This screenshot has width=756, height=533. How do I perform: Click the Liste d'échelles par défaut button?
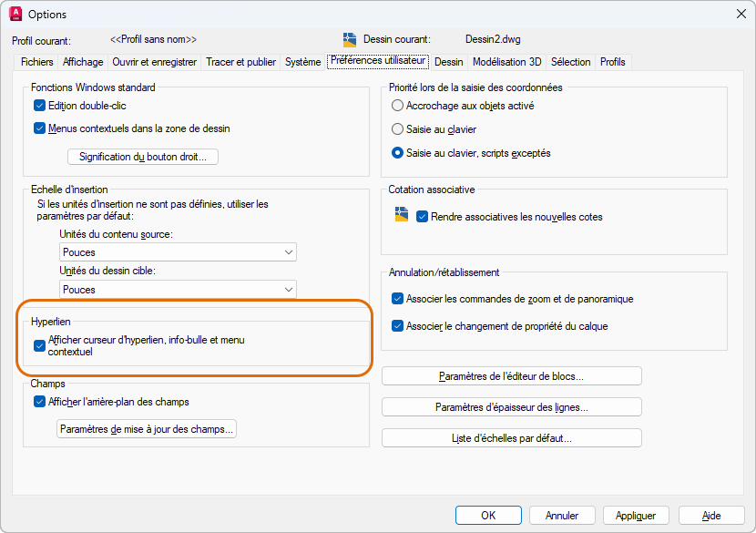[511, 438]
